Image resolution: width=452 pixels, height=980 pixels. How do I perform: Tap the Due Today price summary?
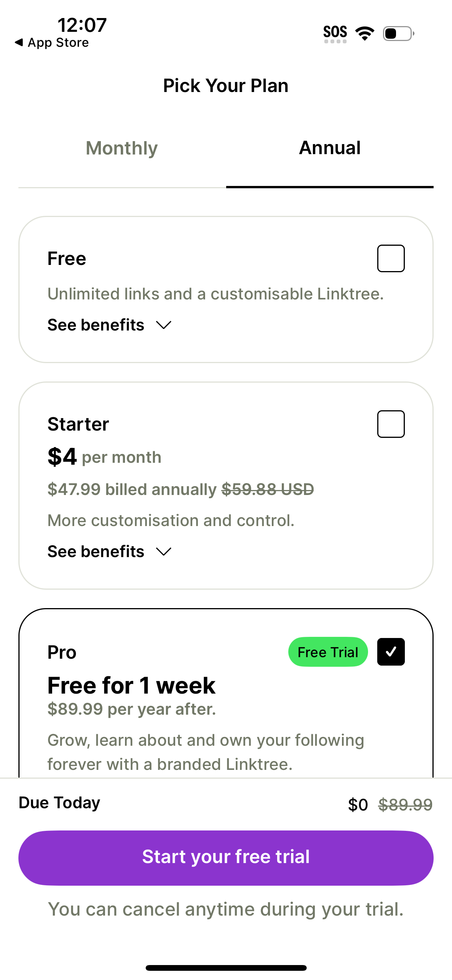[x=59, y=802]
